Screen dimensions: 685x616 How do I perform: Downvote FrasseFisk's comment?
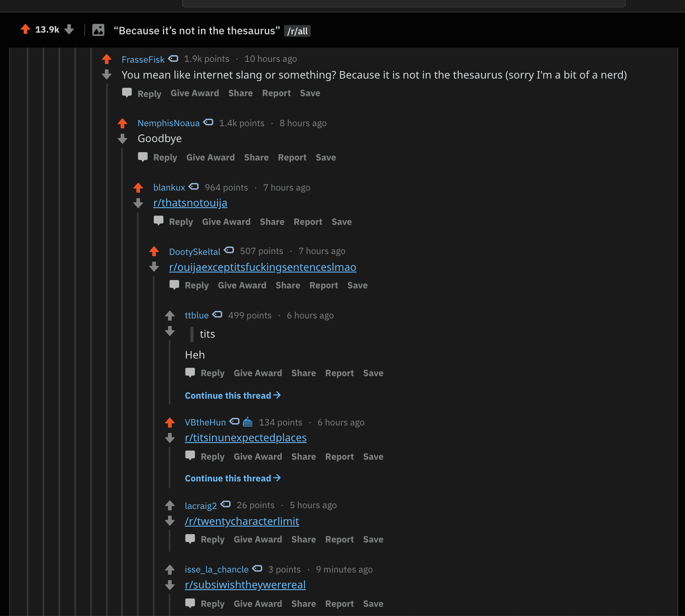[107, 75]
